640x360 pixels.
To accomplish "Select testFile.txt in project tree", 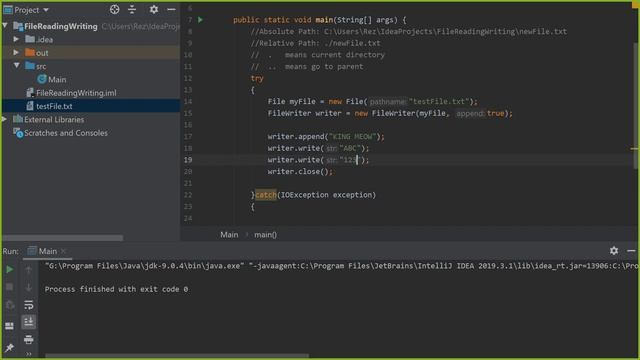I will 54,106.
